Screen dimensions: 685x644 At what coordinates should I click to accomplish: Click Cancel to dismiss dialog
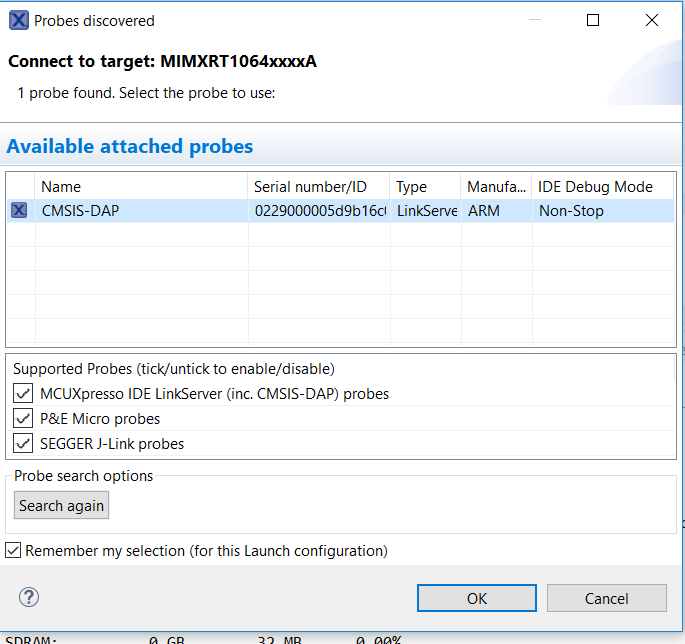coord(606,598)
